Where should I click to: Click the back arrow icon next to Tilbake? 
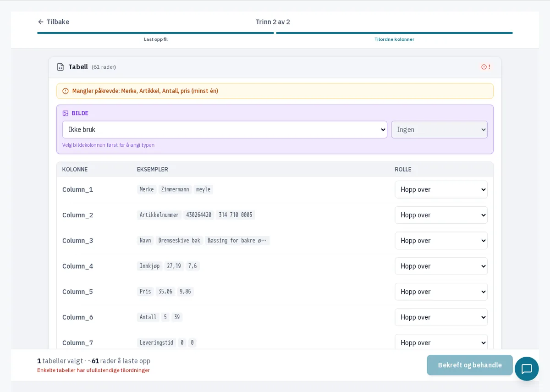coord(41,22)
